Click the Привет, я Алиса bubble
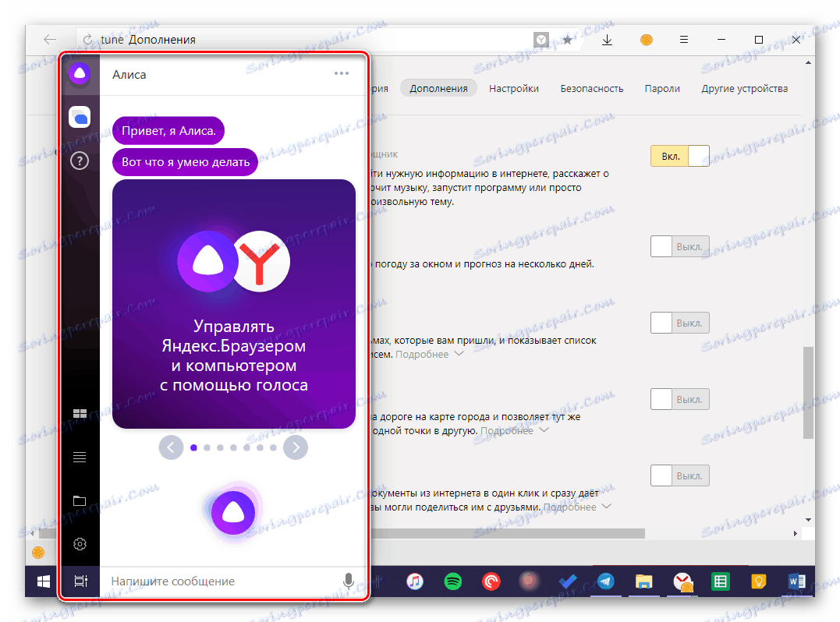The height and width of the screenshot is (622, 840). click(x=168, y=131)
